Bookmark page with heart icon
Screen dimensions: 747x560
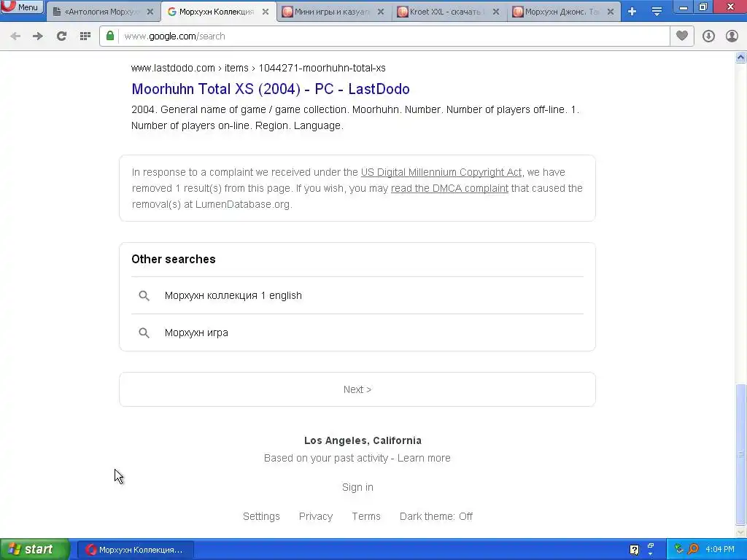click(682, 36)
